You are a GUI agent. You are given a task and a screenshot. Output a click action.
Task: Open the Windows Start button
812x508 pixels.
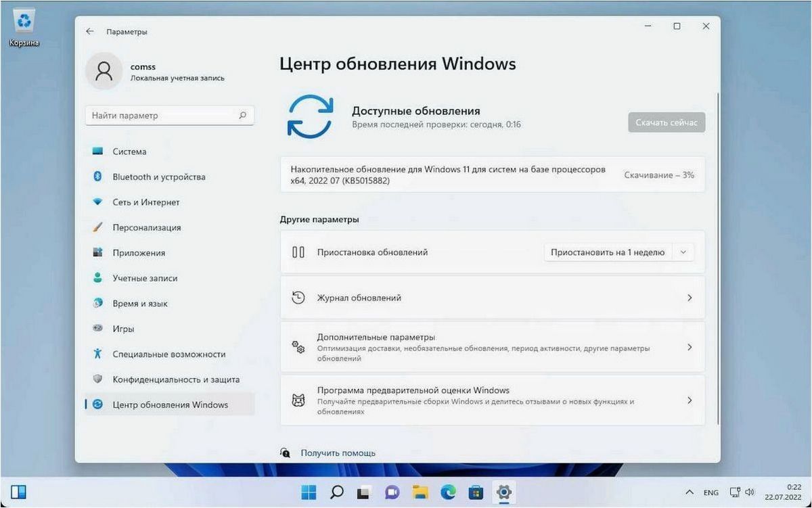tap(309, 491)
